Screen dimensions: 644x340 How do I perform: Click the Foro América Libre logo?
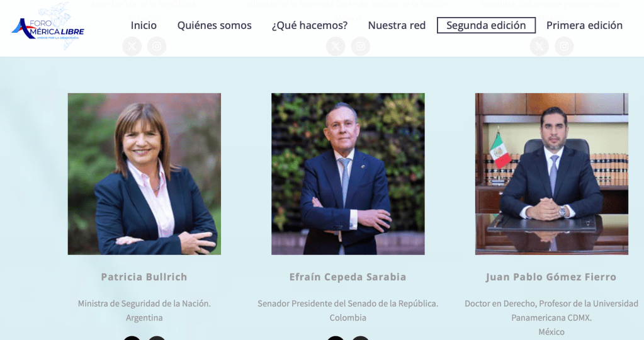48,26
